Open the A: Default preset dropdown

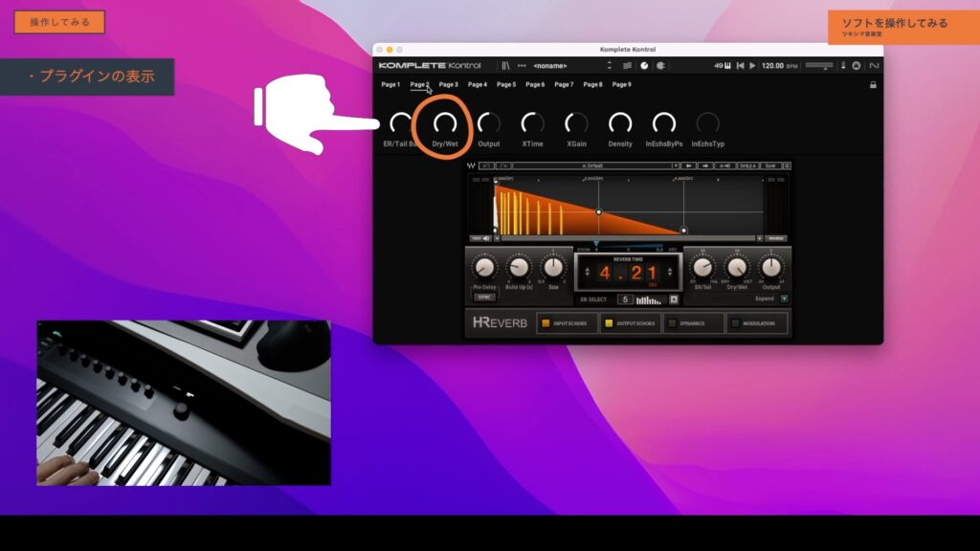pos(593,165)
